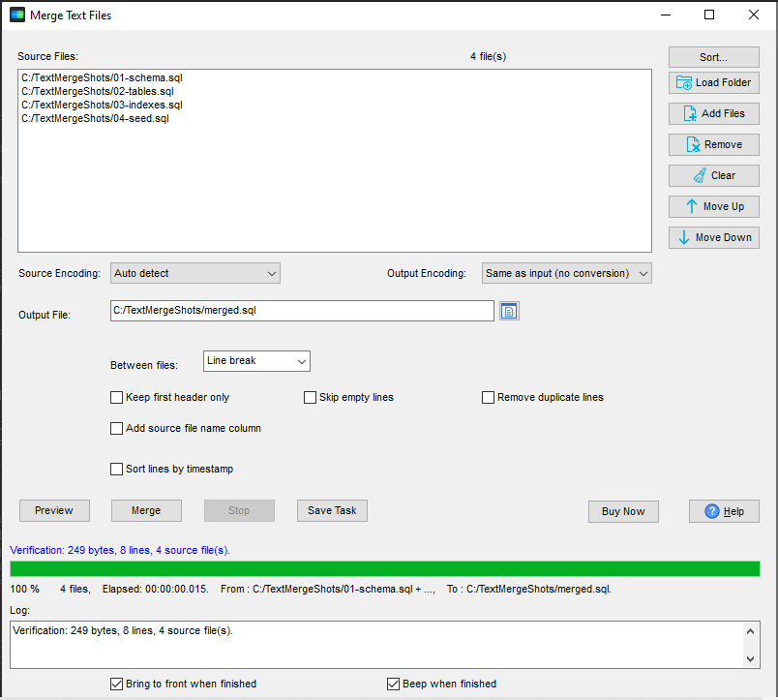
Task: Click the Preview button
Action: [54, 511]
